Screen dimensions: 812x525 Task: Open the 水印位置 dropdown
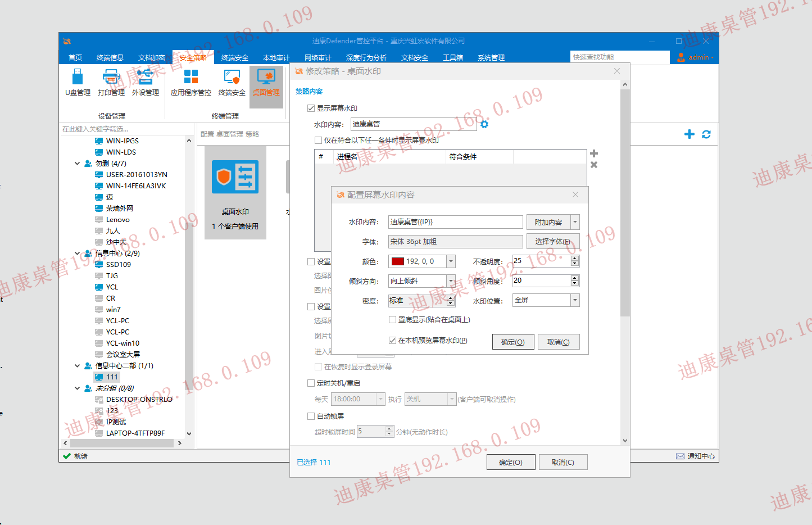click(x=575, y=301)
